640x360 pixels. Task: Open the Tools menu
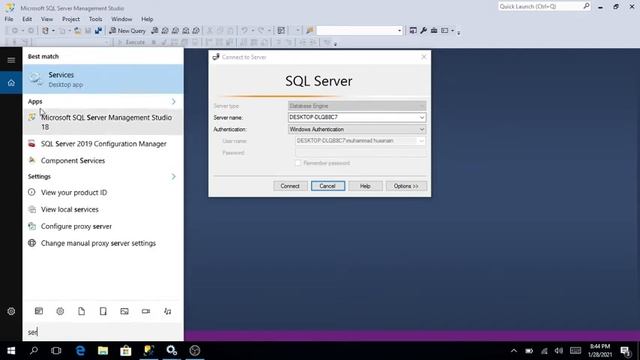pyautogui.click(x=96, y=19)
